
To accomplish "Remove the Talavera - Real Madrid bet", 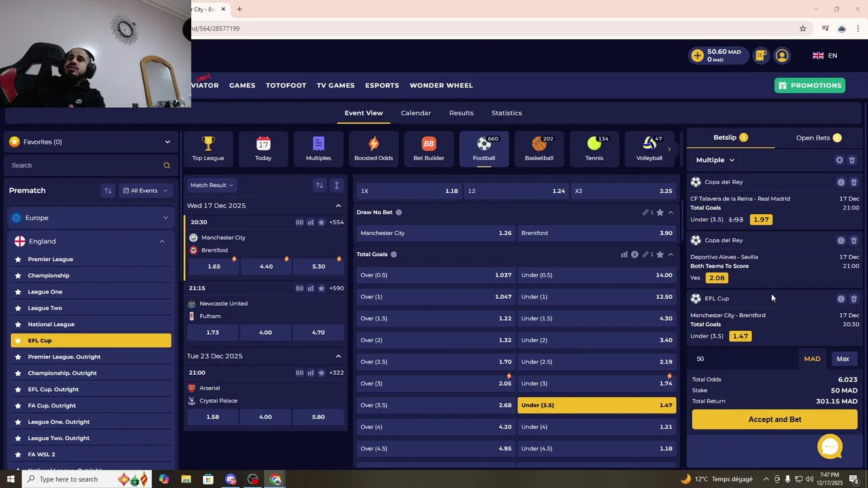I will tap(854, 182).
